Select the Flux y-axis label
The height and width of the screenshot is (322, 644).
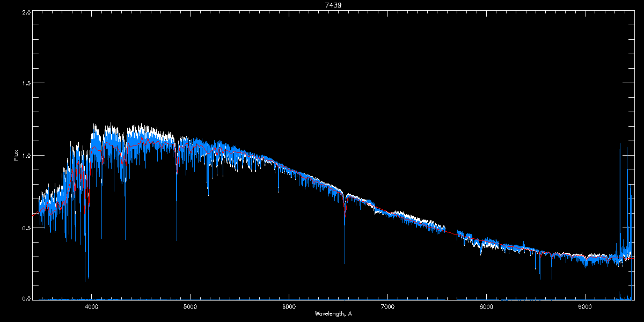pyautogui.click(x=17, y=155)
